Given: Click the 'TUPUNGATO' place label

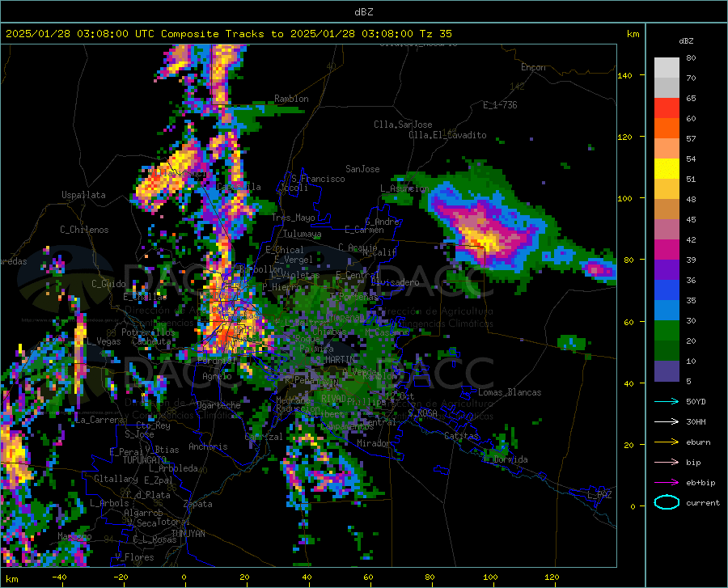Looking at the screenshot, I should click(x=145, y=460).
